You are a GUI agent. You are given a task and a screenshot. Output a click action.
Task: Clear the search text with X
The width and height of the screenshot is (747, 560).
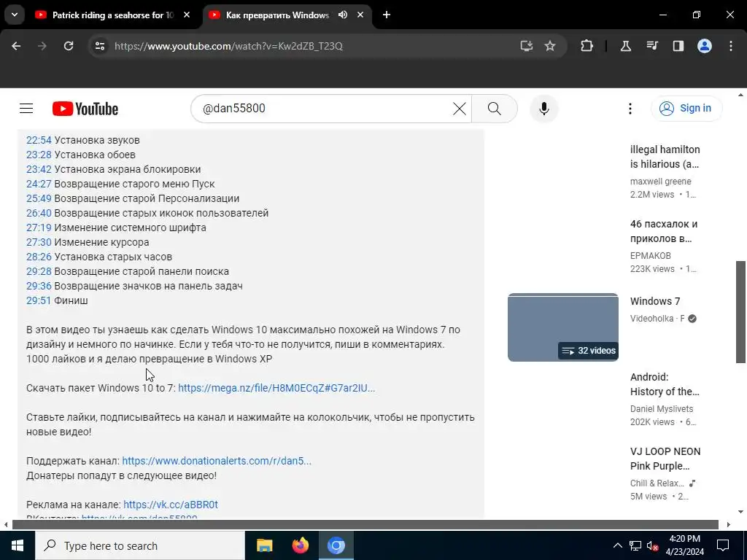pos(460,109)
